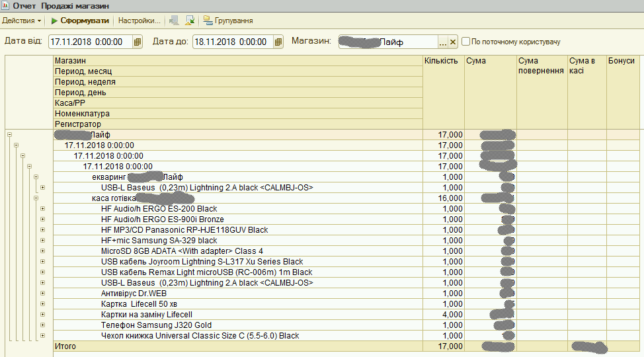Expand the Телефон Samsung J320 Gold row

pos(43,325)
